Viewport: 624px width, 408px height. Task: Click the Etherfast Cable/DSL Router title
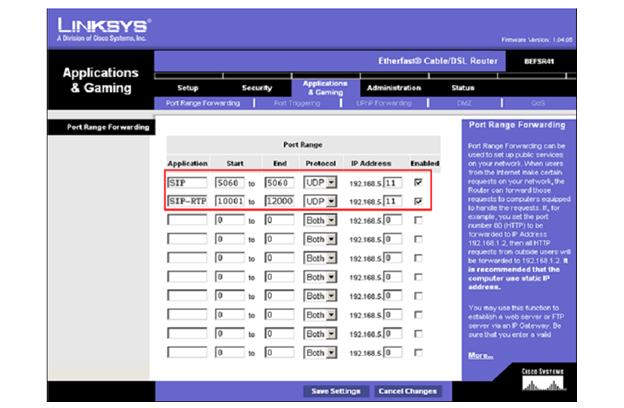pyautogui.click(x=438, y=61)
